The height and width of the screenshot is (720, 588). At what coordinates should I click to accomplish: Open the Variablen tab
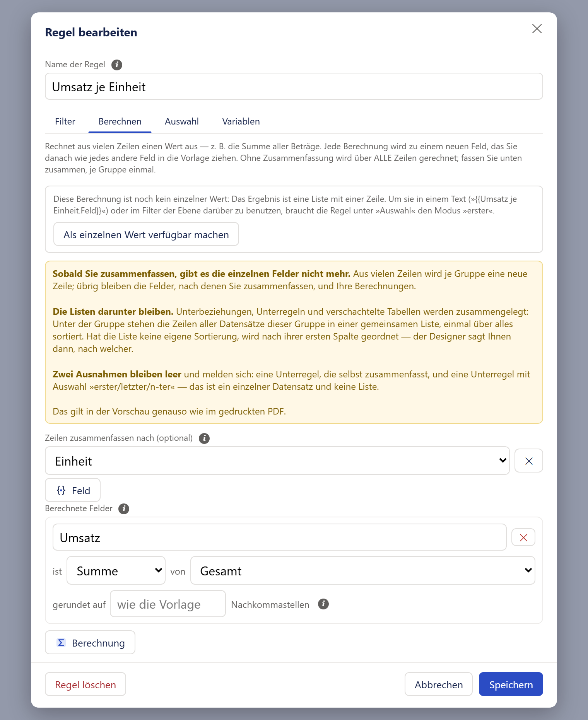coord(241,121)
